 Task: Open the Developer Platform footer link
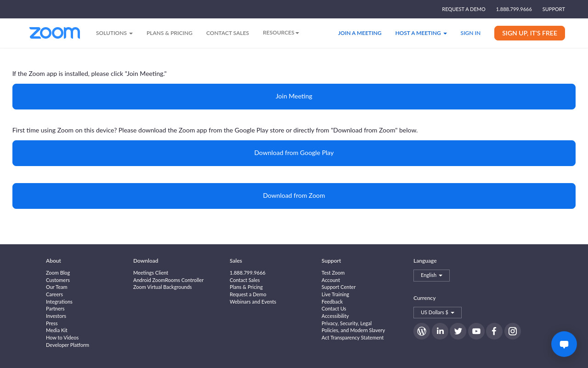(x=68, y=345)
